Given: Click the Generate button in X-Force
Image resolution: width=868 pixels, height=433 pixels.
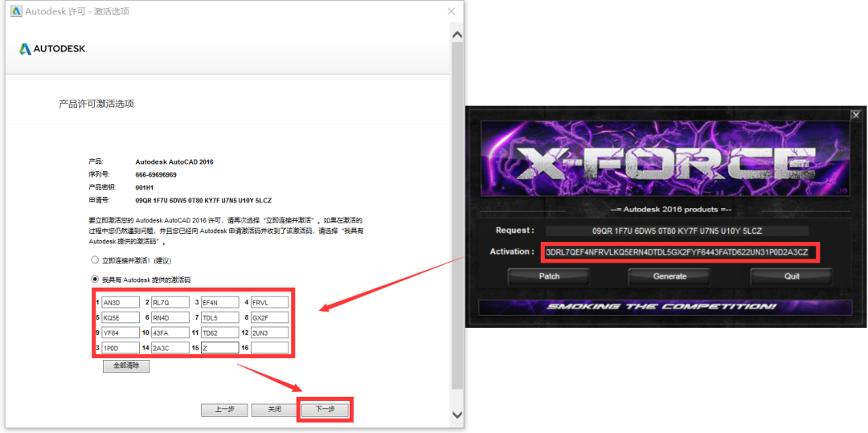Looking at the screenshot, I should point(669,276).
